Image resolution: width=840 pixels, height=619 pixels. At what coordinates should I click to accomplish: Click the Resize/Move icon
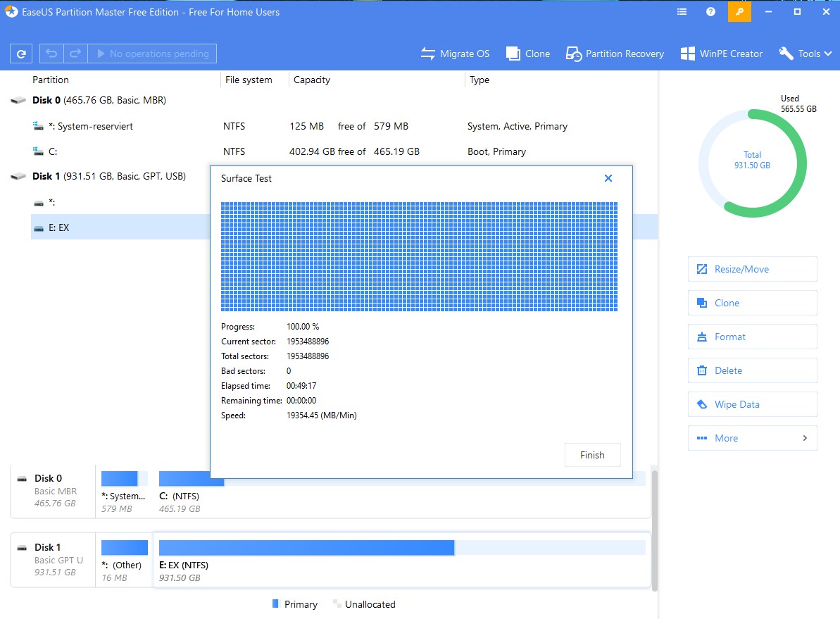tap(702, 269)
